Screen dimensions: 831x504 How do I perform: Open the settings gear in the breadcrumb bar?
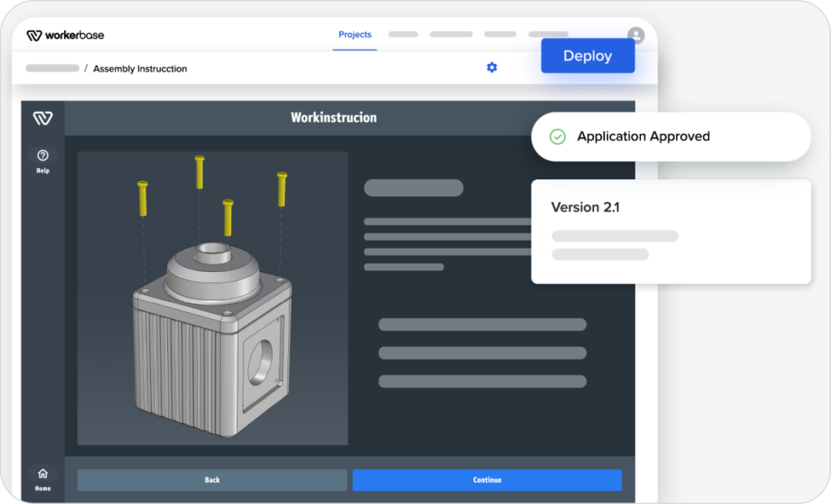tap(492, 67)
